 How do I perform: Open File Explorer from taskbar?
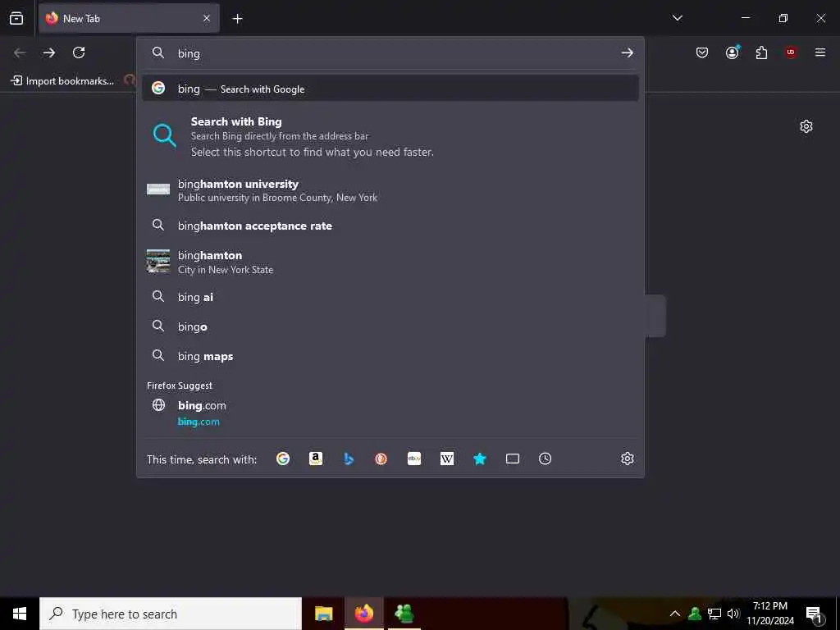(x=323, y=614)
